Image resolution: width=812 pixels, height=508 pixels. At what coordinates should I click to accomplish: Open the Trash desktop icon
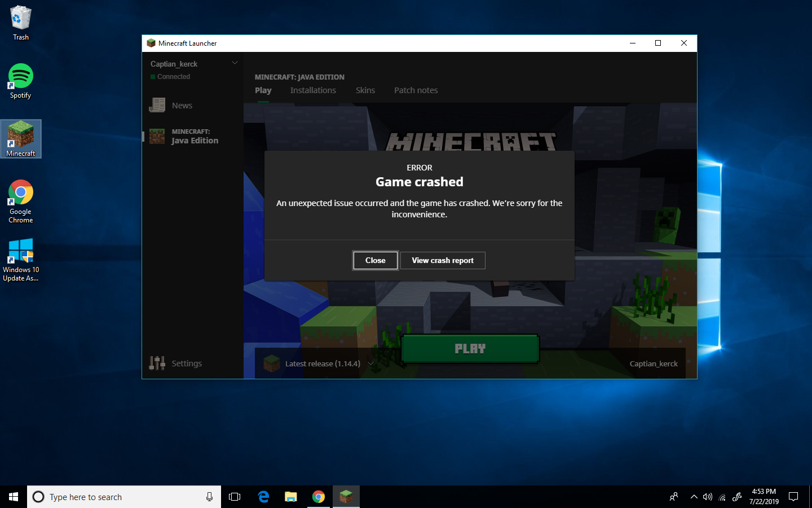click(20, 23)
